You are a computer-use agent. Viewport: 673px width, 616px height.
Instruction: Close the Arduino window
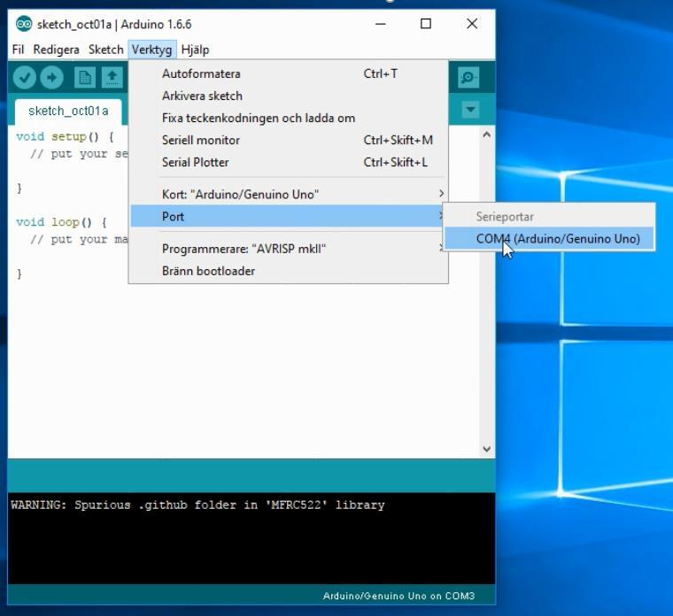pos(472,24)
